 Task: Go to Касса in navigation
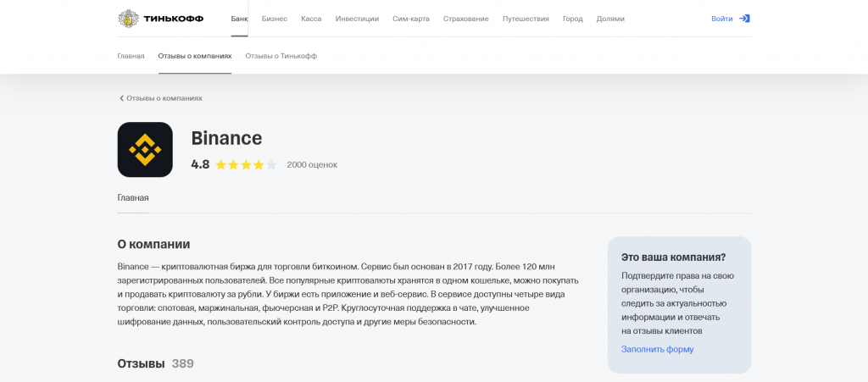pyautogui.click(x=311, y=18)
